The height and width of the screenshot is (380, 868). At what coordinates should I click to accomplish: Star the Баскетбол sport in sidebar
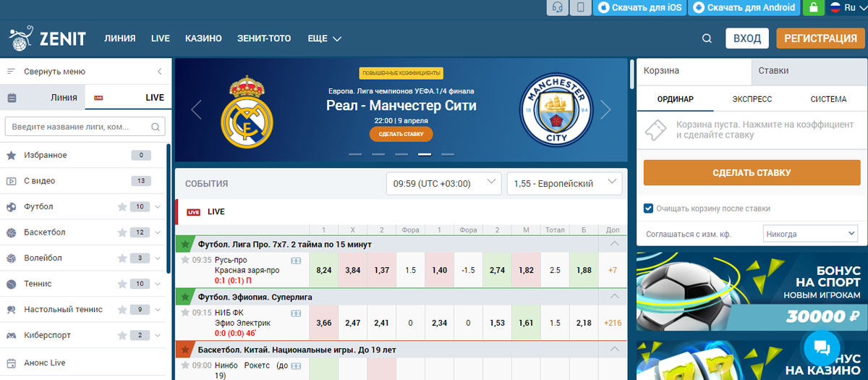point(122,232)
